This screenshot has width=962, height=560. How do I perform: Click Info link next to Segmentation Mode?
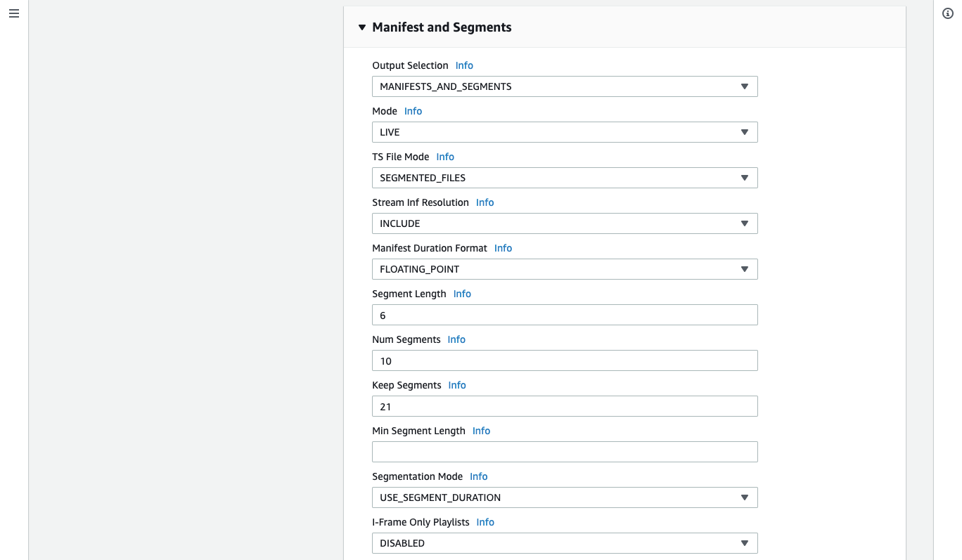[x=478, y=476]
